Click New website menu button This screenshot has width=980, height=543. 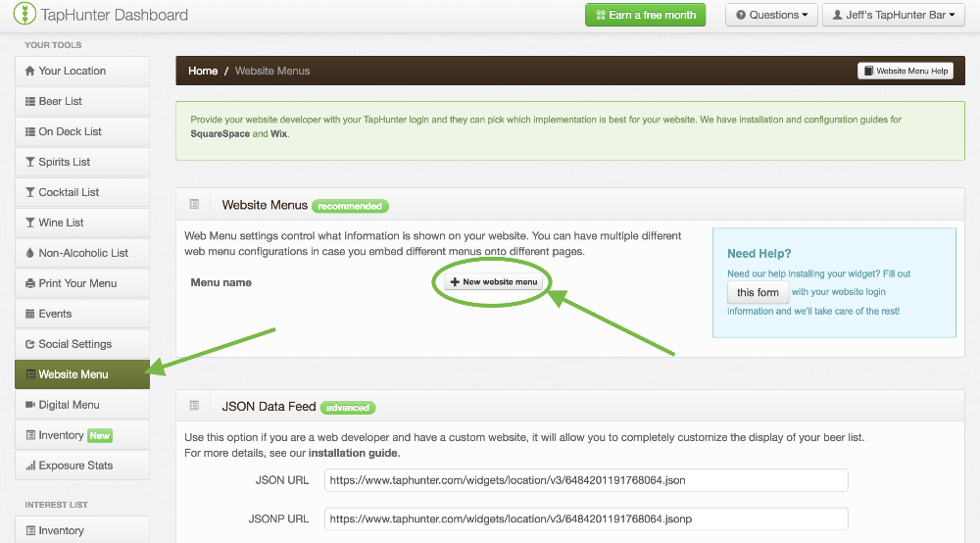pos(494,282)
